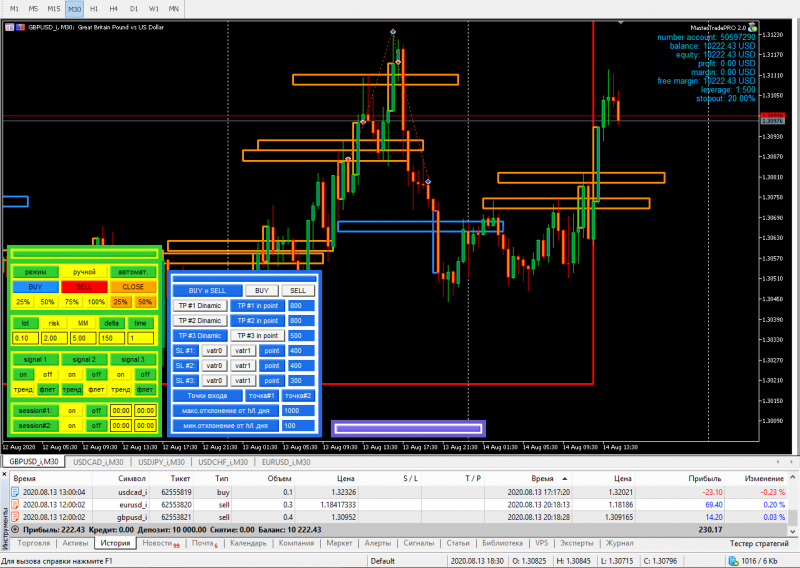
Task: Click the точка#1 button
Action: pyautogui.click(x=262, y=396)
